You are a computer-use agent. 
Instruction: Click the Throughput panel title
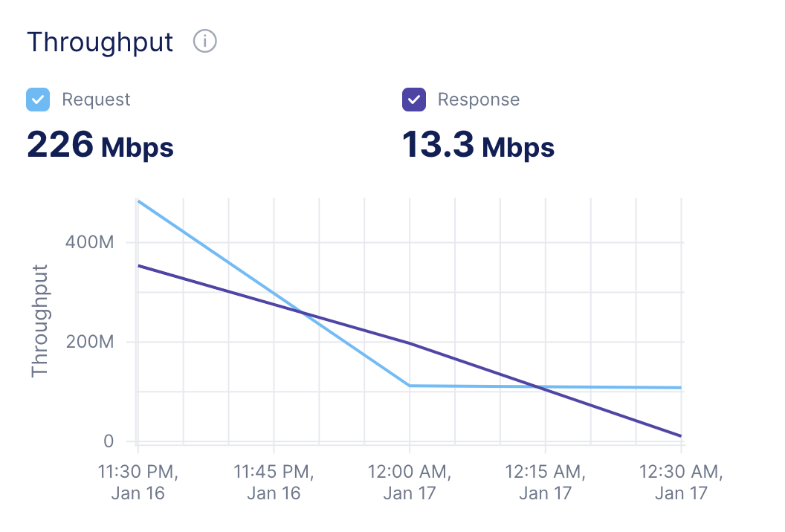coord(100,42)
